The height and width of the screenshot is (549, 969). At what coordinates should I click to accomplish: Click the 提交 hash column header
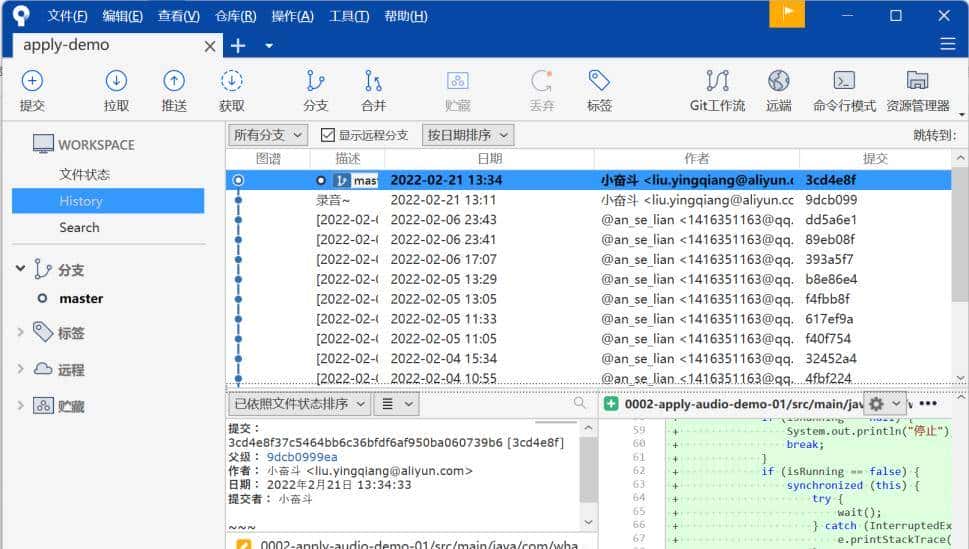(875, 159)
